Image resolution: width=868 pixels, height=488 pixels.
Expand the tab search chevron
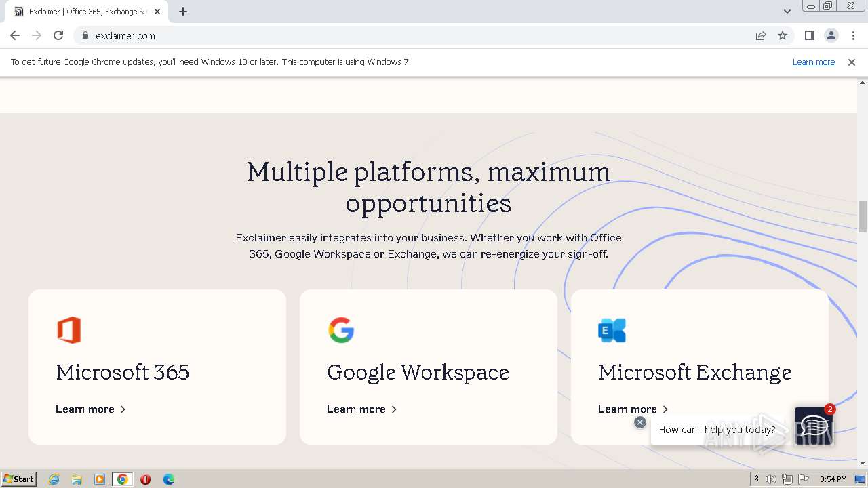point(787,12)
